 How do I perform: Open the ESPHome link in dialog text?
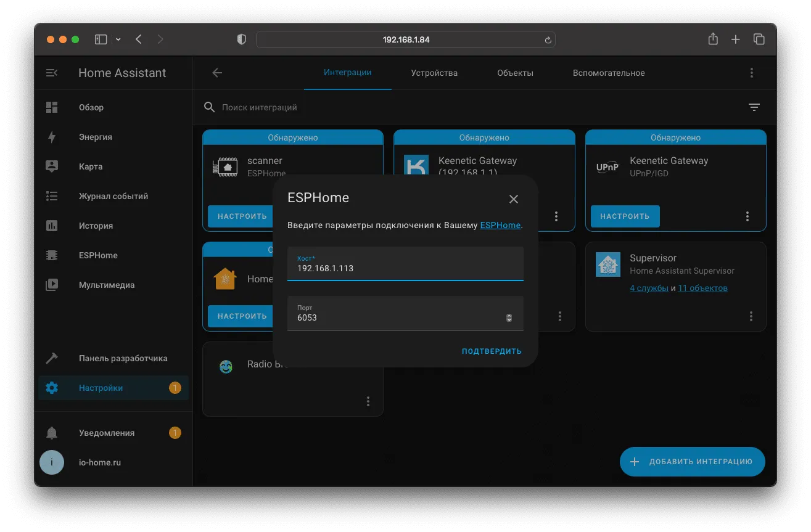tap(500, 226)
